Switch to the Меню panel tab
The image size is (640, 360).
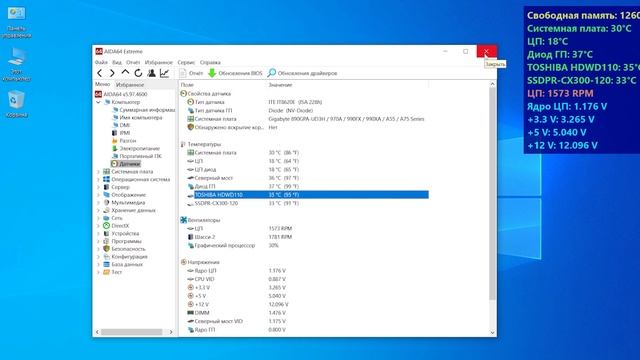pos(102,84)
